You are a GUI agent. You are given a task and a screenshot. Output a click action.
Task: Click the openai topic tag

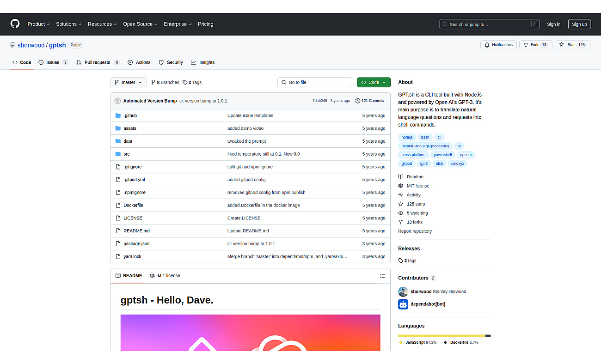(466, 155)
